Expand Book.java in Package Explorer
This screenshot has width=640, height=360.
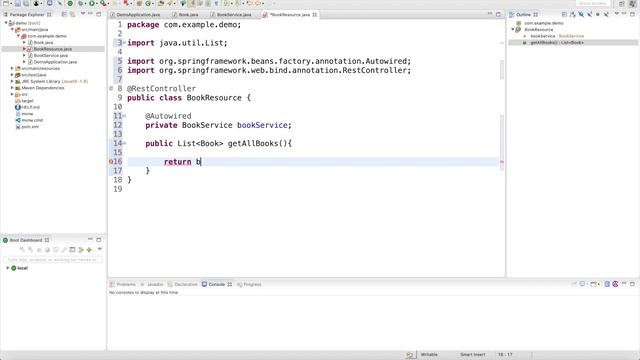[x=24, y=42]
